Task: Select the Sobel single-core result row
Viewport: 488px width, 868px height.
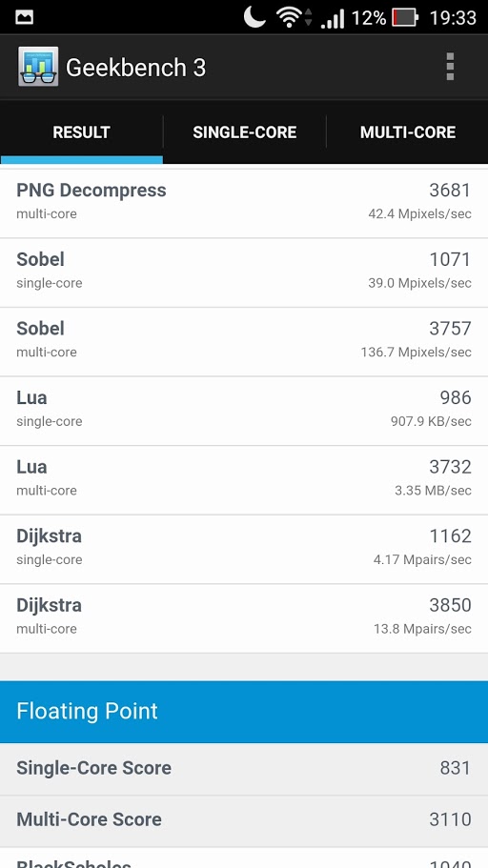Action: pos(244,273)
